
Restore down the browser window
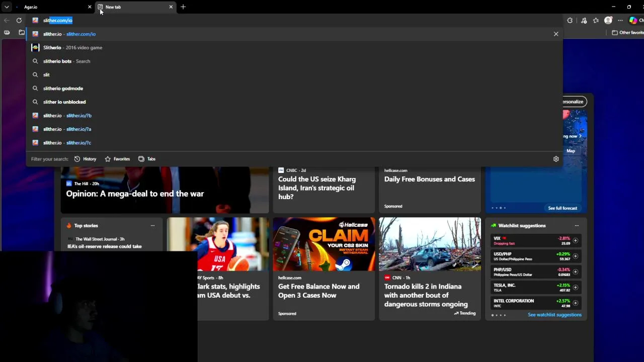point(629,7)
